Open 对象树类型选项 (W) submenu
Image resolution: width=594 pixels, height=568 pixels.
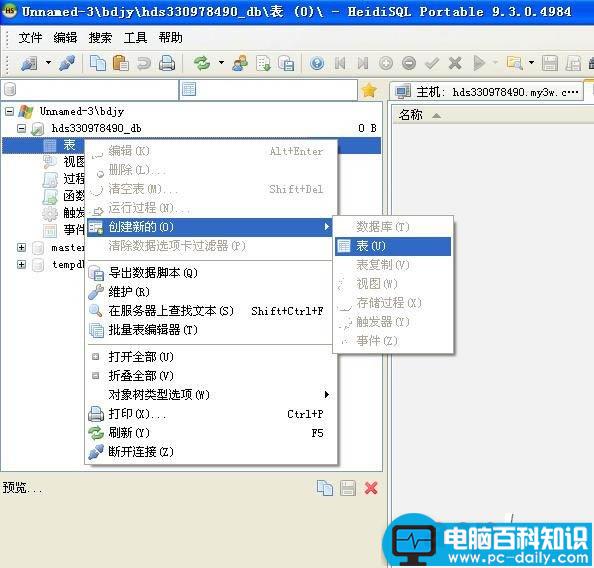pyautogui.click(x=209, y=394)
